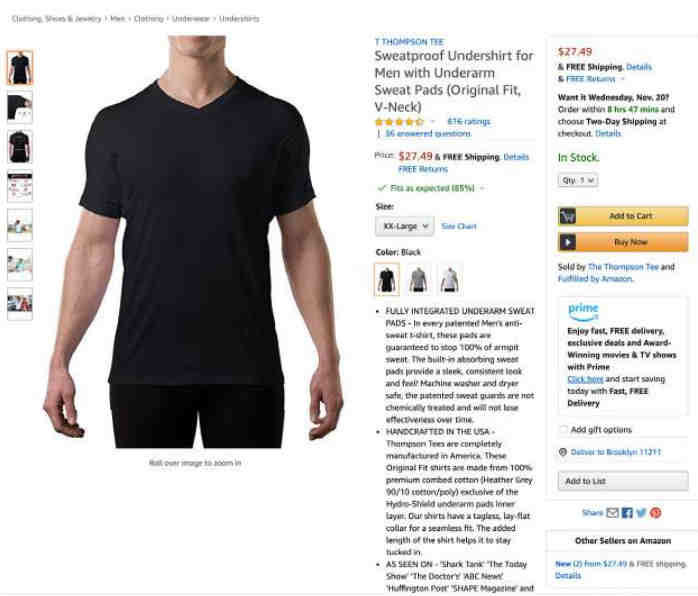Click the cart icon on Add to Cart

[567, 216]
